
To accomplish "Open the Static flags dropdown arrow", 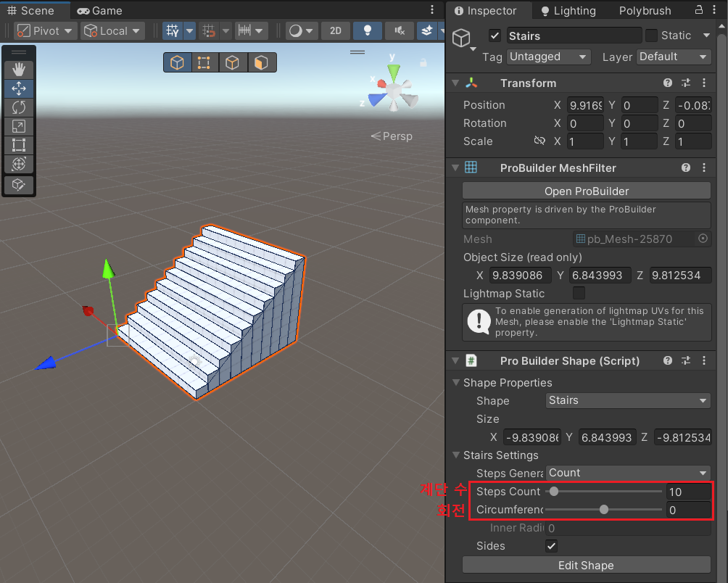I will [x=706, y=36].
